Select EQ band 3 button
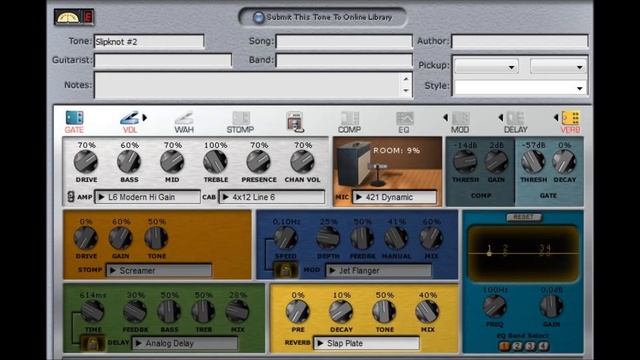Image resolution: width=640 pixels, height=360 pixels. pos(530,347)
